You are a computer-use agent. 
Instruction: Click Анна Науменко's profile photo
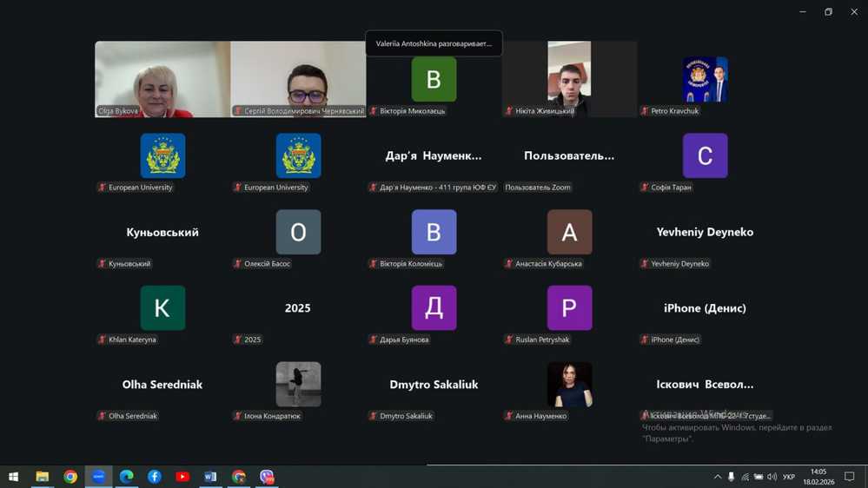[569, 384]
